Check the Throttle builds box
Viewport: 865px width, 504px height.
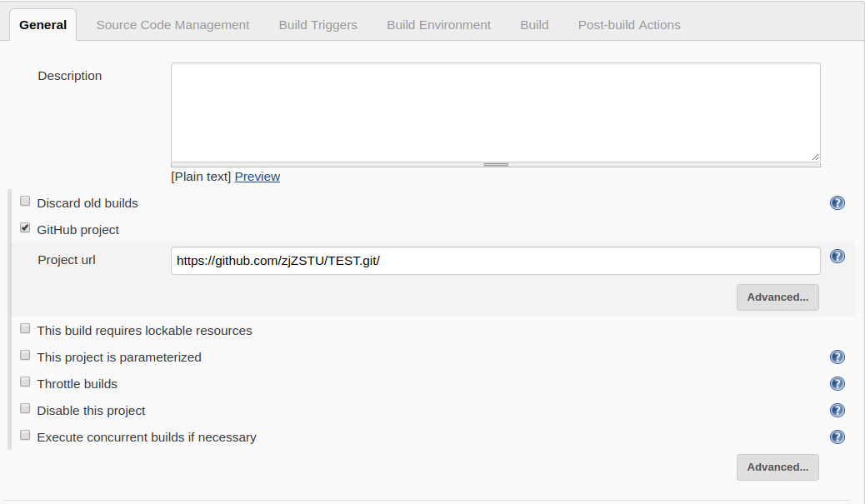(25, 382)
